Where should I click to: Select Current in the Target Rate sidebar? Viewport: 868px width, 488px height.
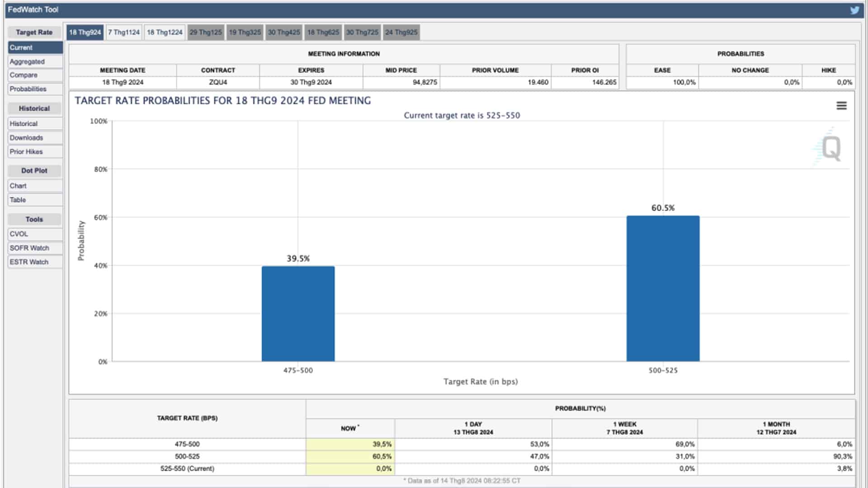coord(35,47)
